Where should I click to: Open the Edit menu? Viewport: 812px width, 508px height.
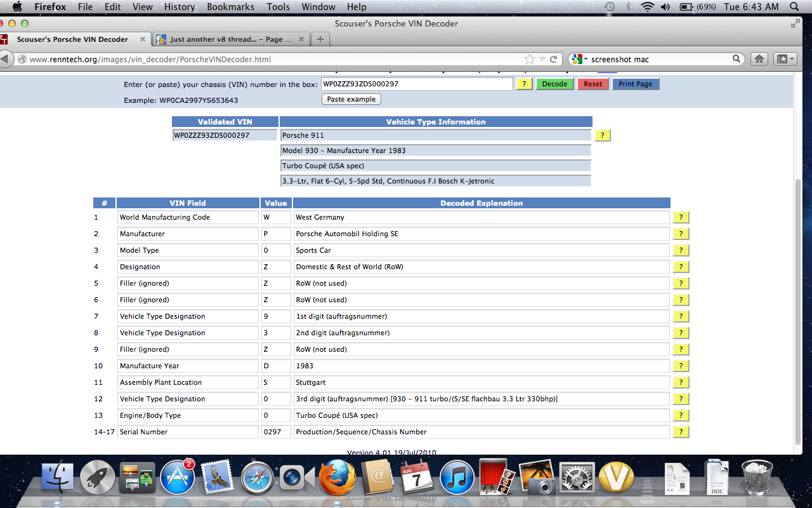113,7
